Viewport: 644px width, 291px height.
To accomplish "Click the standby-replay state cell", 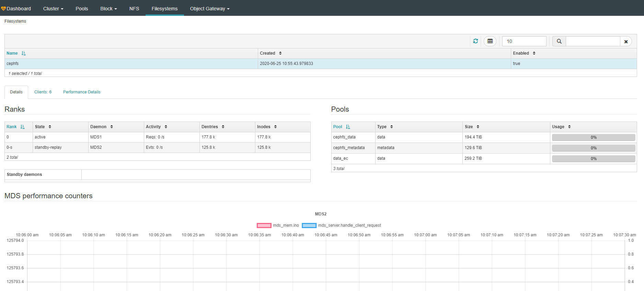I will 60,147.
